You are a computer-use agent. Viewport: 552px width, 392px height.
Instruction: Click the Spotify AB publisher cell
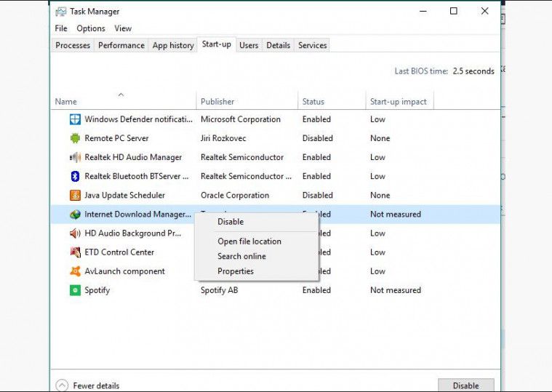(220, 290)
